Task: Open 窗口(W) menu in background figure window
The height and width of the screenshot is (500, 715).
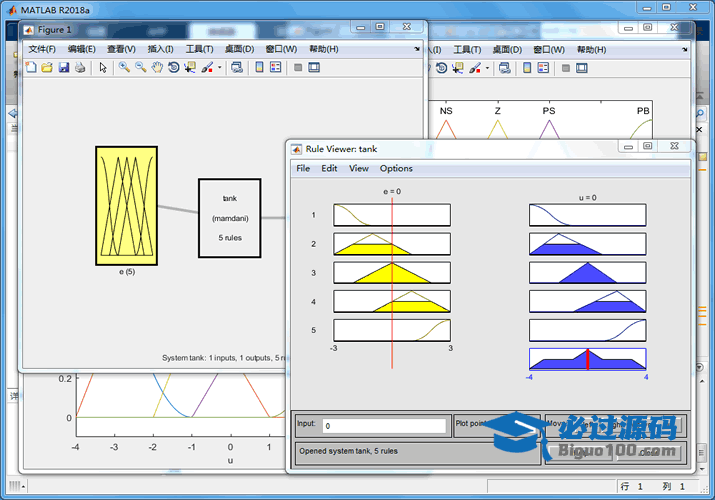Action: pyautogui.click(x=549, y=49)
